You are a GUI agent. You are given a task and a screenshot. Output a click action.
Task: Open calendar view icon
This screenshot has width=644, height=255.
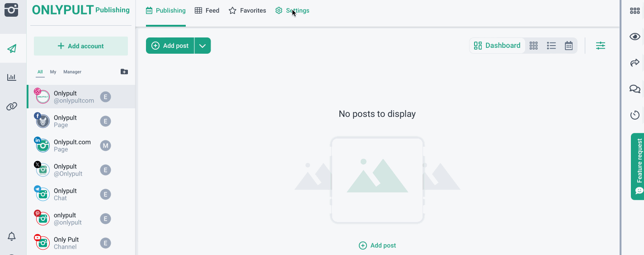[x=569, y=46]
